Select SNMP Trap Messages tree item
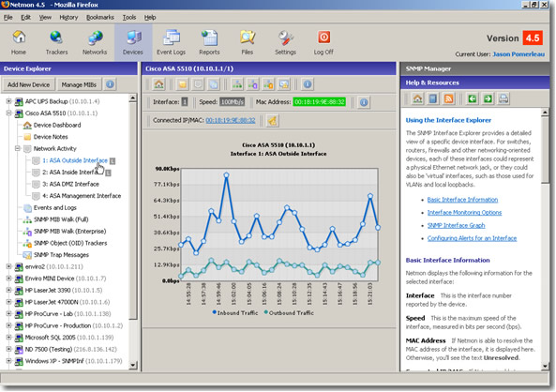The height and width of the screenshot is (392, 556). (x=61, y=255)
